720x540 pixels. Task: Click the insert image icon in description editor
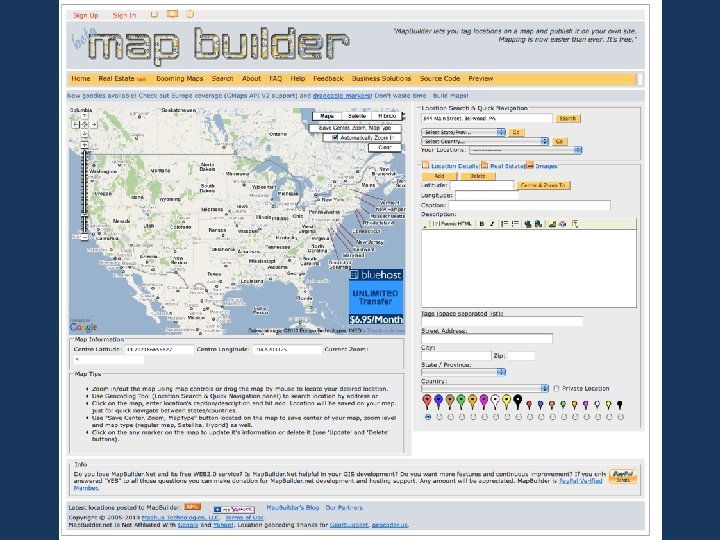(x=552, y=224)
